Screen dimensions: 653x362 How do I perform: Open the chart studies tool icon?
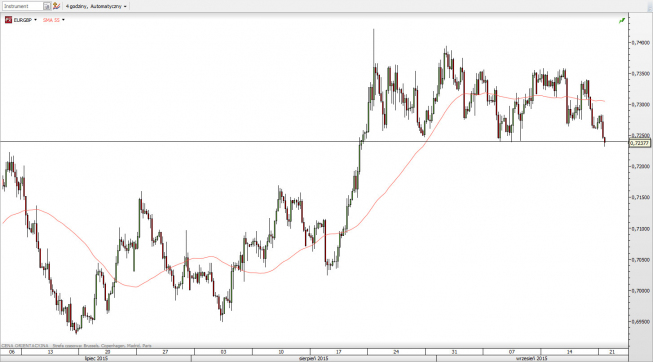coord(57,6)
